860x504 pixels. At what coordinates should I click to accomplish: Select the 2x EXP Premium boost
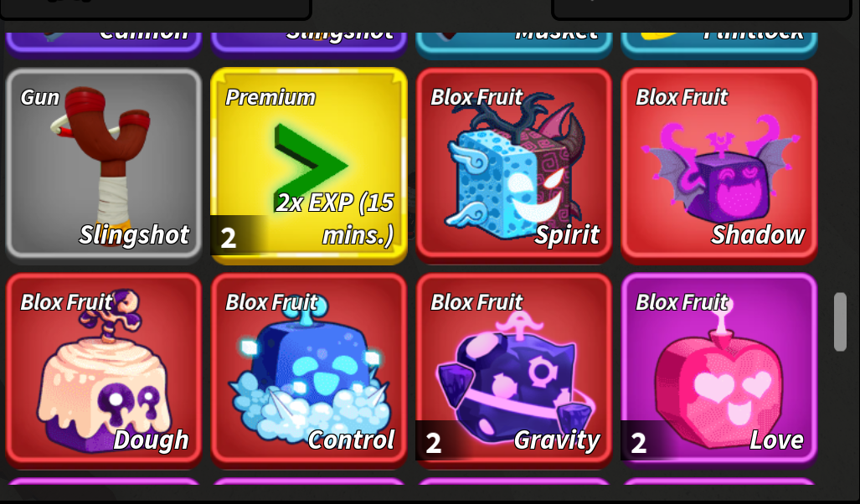coord(309,165)
